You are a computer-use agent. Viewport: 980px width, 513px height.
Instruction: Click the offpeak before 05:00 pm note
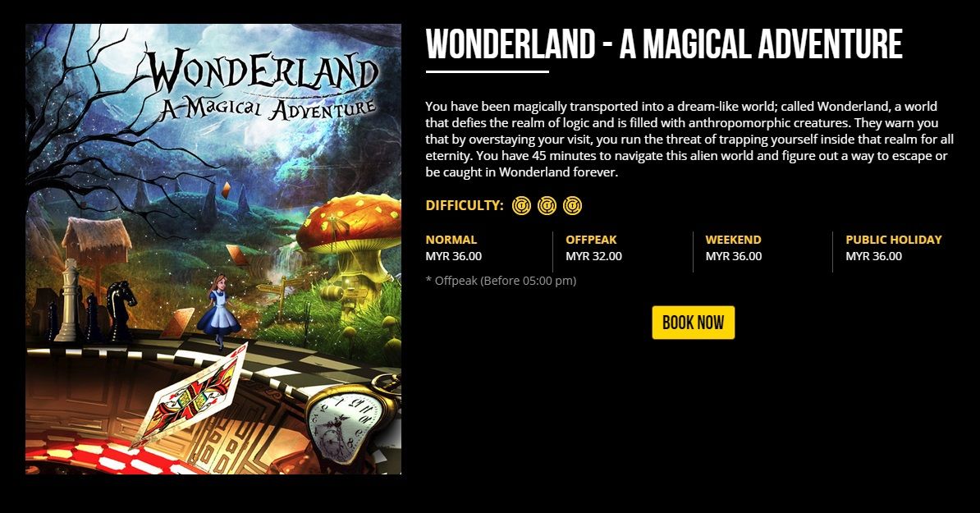point(501,281)
